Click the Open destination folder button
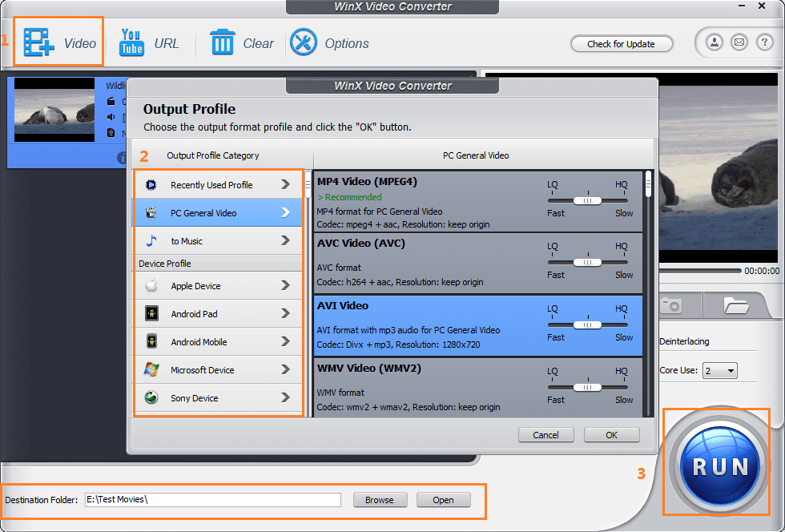This screenshot has width=785, height=532. click(443, 500)
